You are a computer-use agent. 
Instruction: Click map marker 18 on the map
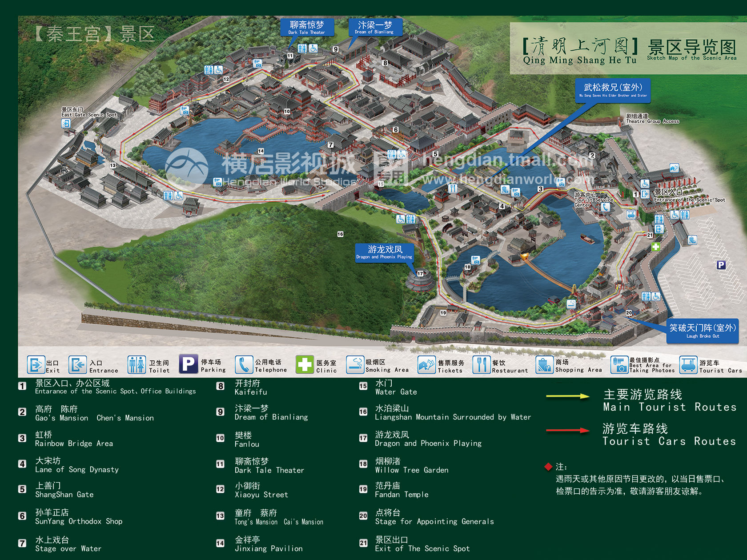pos(467,267)
